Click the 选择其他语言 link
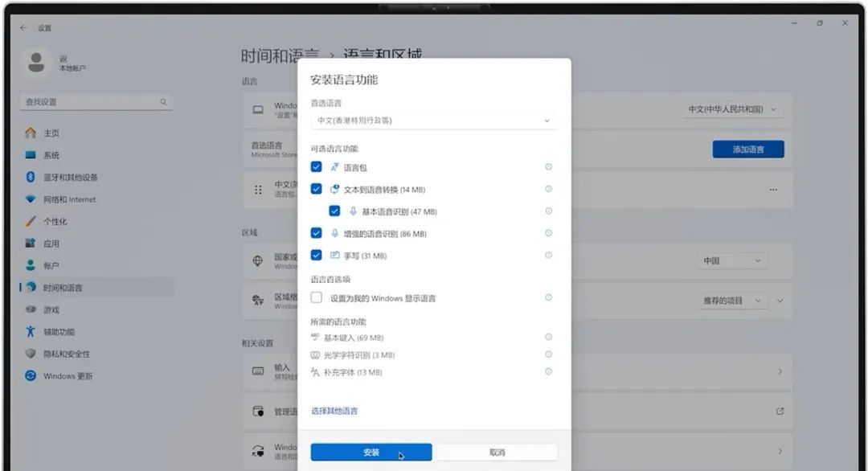868x471 pixels. tap(334, 411)
